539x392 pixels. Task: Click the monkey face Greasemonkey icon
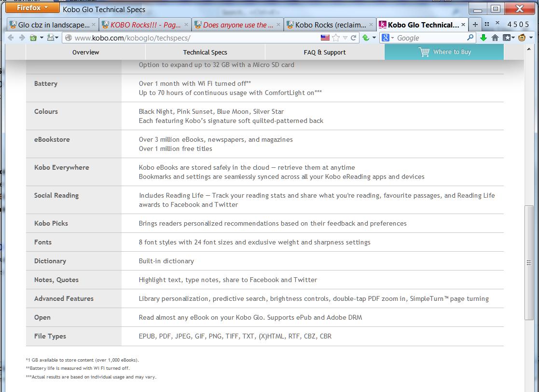click(x=522, y=38)
